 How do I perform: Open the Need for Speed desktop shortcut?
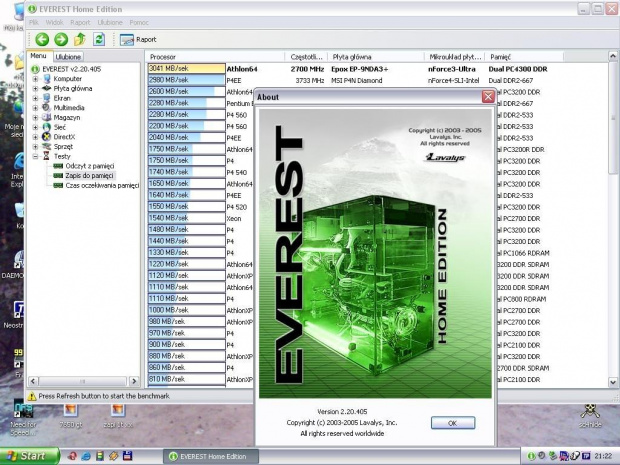pos(22,416)
